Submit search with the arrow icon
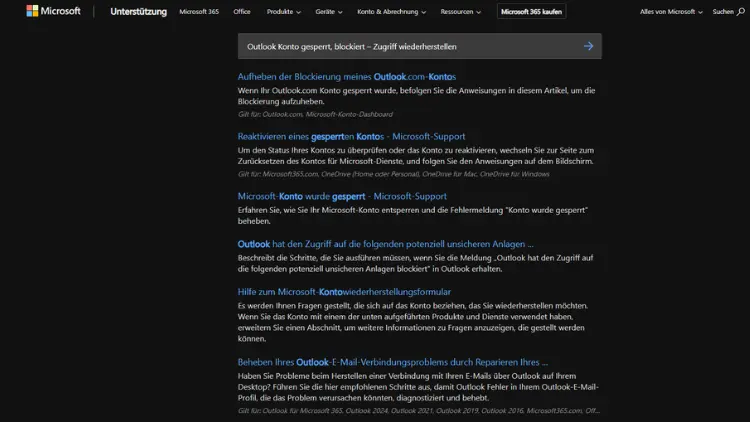This screenshot has width=750, height=422. click(588, 46)
